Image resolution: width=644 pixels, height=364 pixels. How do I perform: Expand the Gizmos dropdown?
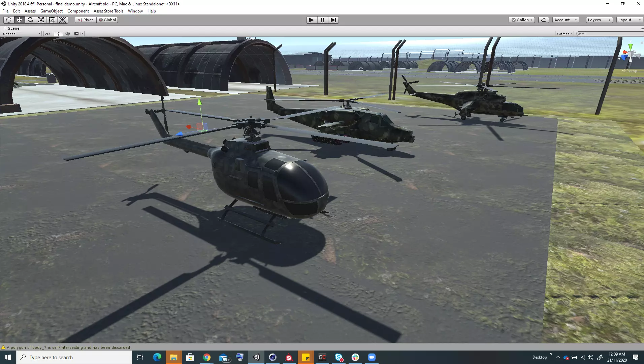(x=565, y=34)
